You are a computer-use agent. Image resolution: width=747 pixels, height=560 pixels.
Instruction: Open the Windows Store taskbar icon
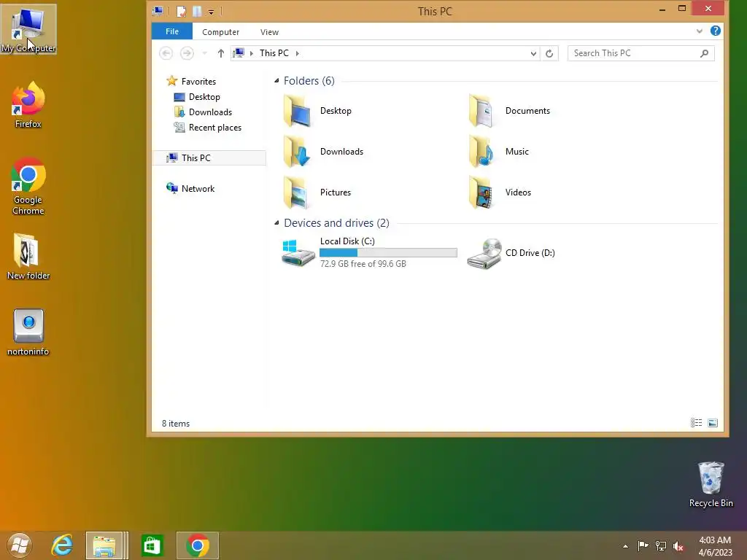(x=152, y=545)
